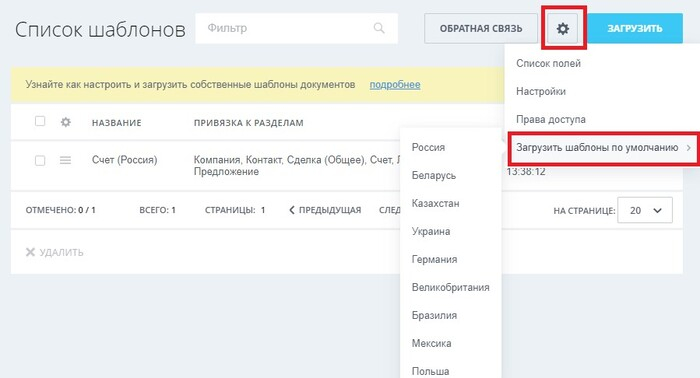The height and width of the screenshot is (378, 700).
Task: Check the Счет (Россия) row checkbox
Action: point(40,160)
